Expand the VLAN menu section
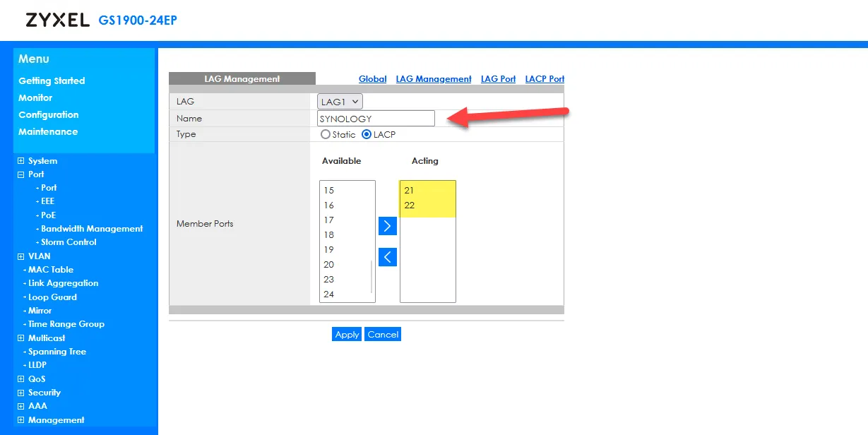The height and width of the screenshot is (435, 868). [x=21, y=256]
